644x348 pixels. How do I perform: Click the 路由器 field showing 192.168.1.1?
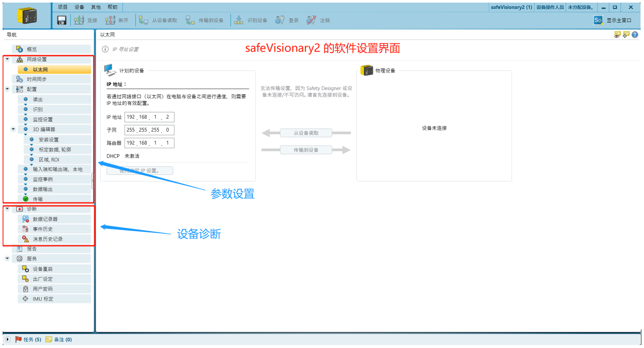point(149,143)
